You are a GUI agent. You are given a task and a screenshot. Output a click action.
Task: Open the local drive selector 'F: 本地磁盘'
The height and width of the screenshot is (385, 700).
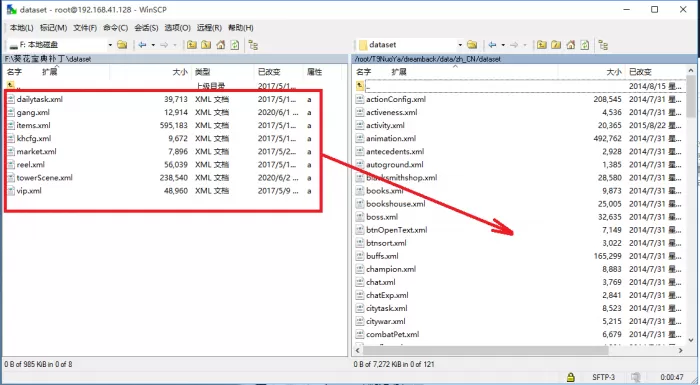(60, 45)
